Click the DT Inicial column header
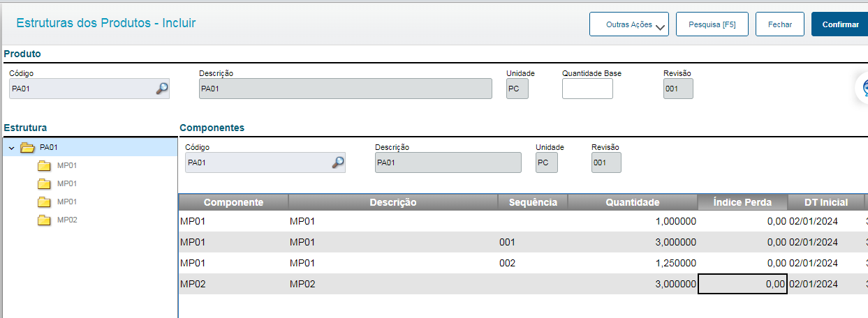This screenshot has width=868, height=318. pos(826,202)
